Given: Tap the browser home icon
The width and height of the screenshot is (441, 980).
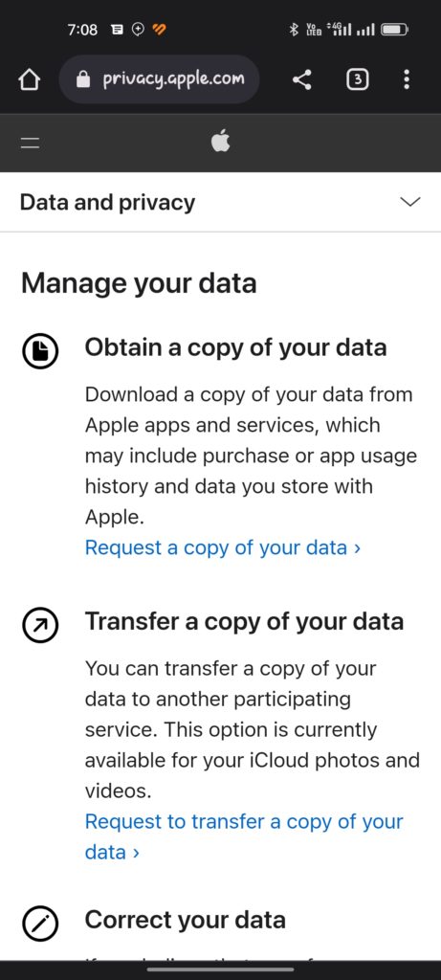Looking at the screenshot, I should (29, 79).
